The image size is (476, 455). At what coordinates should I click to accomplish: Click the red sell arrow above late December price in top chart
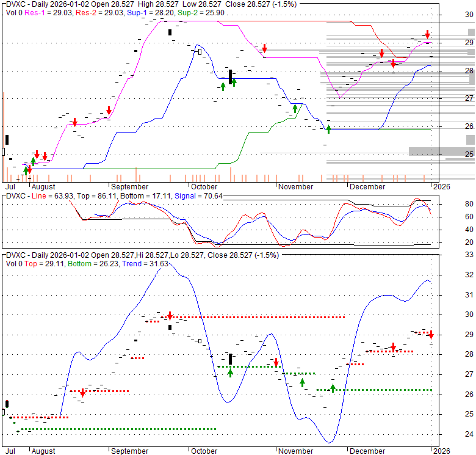pos(428,35)
